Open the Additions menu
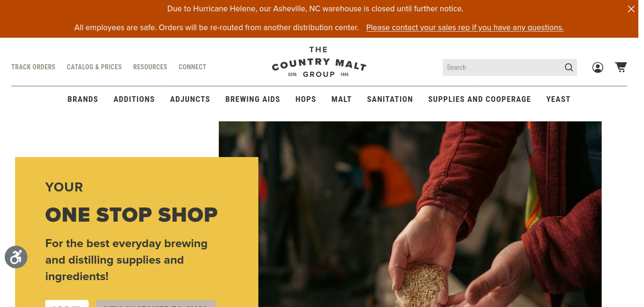 pos(134,99)
